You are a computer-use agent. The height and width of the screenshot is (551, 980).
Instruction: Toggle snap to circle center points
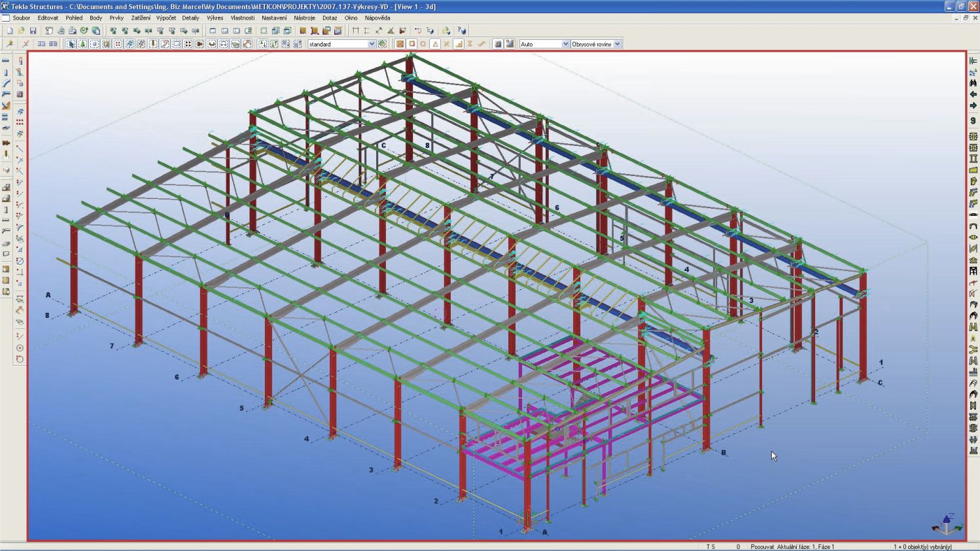click(x=423, y=44)
